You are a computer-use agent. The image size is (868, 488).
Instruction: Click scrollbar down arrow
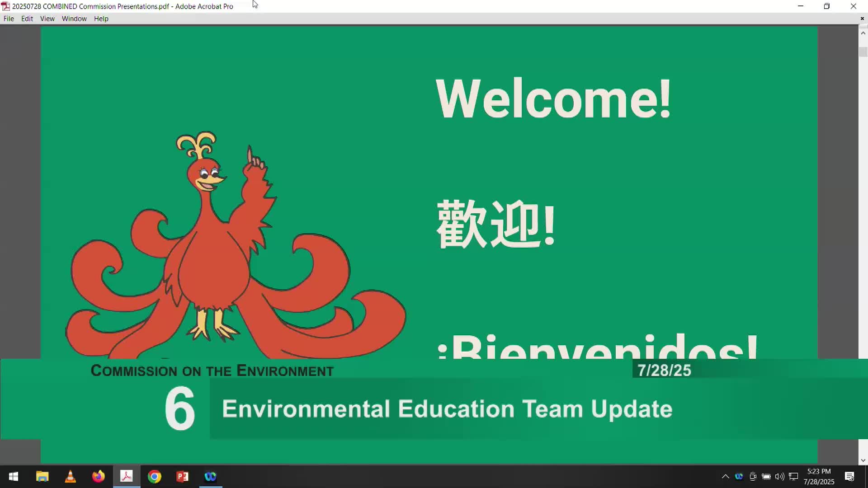tap(863, 460)
